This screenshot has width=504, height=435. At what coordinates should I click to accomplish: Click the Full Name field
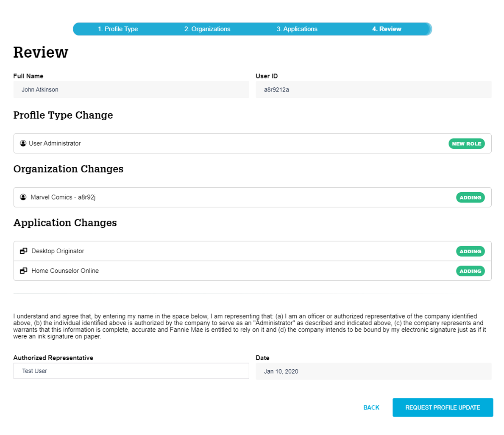point(131,90)
